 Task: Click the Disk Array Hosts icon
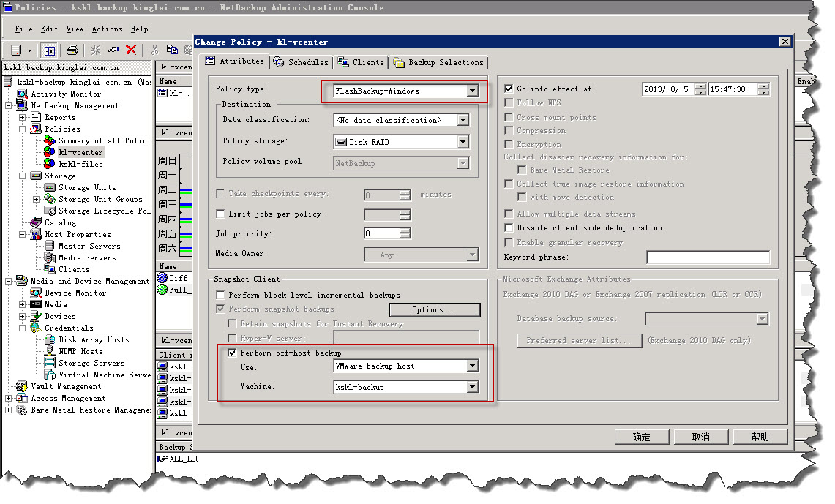(x=50, y=339)
